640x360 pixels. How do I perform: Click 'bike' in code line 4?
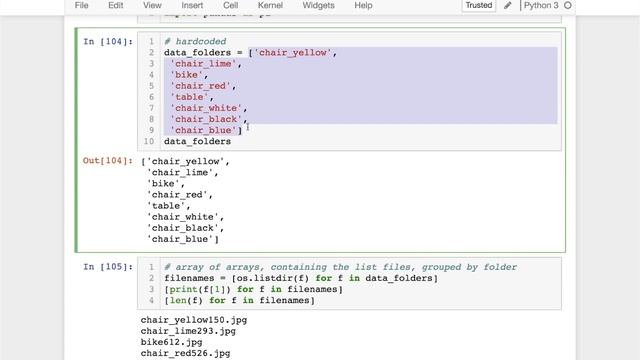tap(187, 75)
